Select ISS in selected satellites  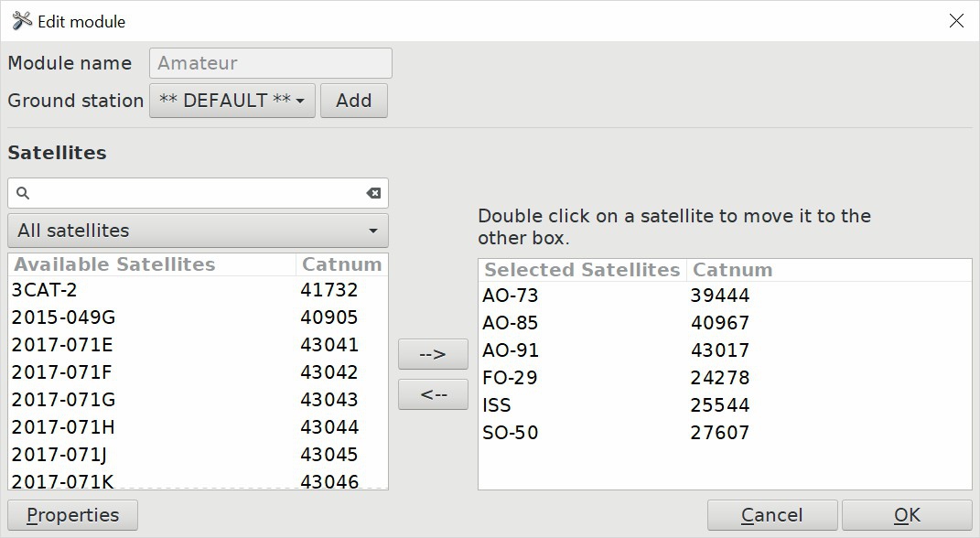pos(497,404)
